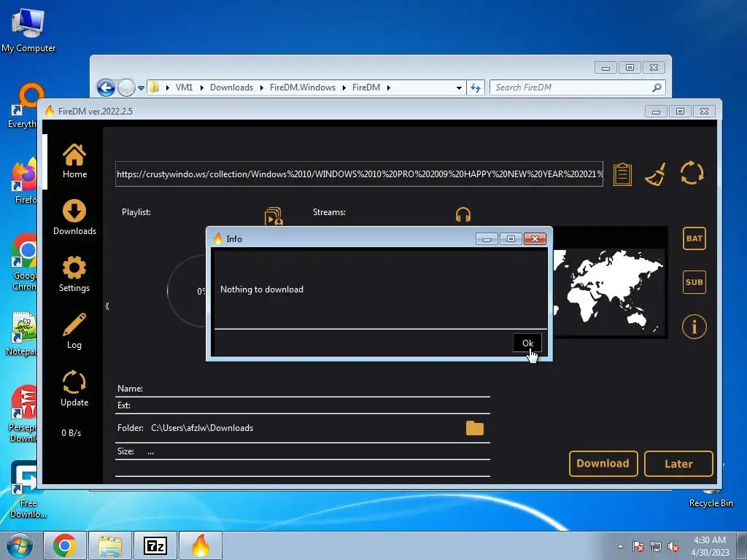The image size is (747, 560).
Task: Open Chrome from the taskbar
Action: point(65,545)
